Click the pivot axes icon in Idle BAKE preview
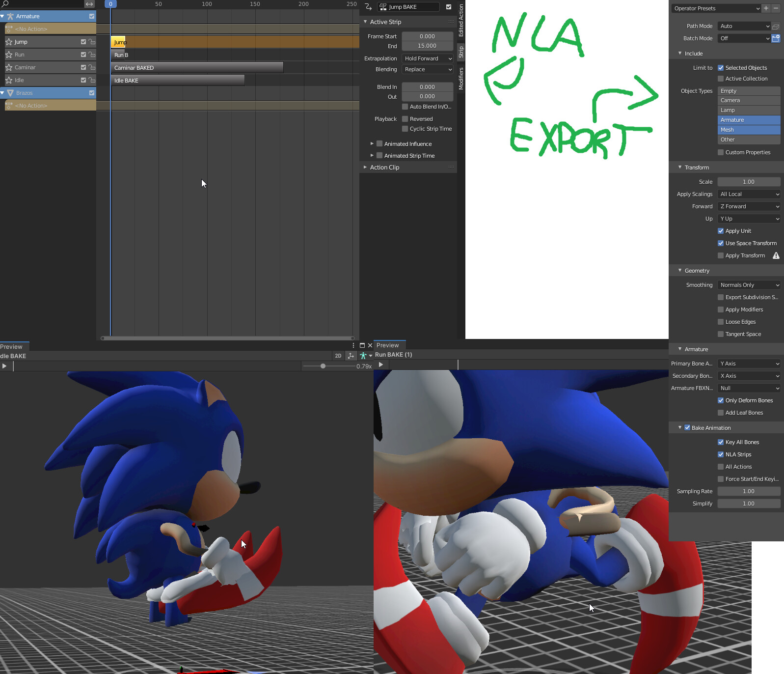 351,356
